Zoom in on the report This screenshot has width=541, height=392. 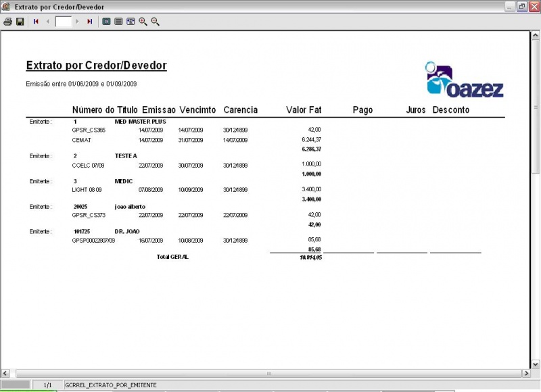click(x=143, y=22)
